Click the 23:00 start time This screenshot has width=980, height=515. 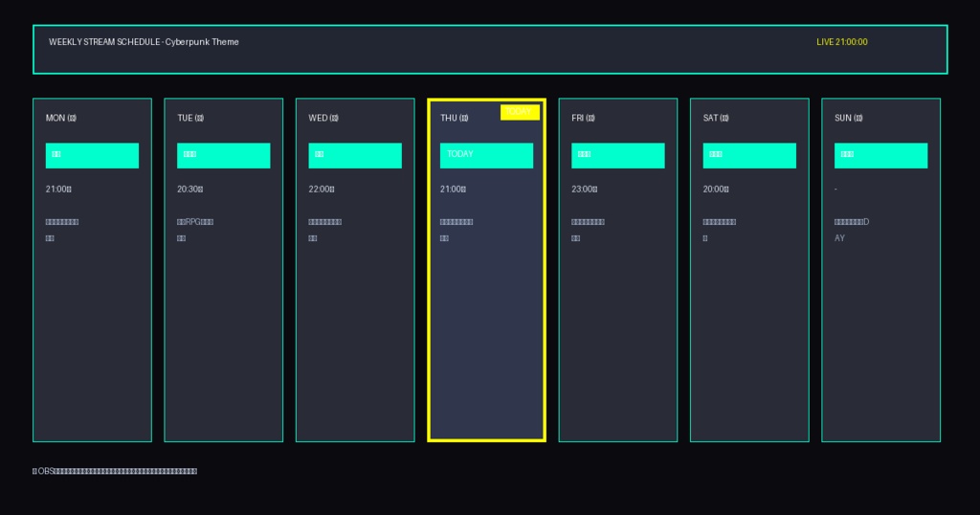(585, 189)
